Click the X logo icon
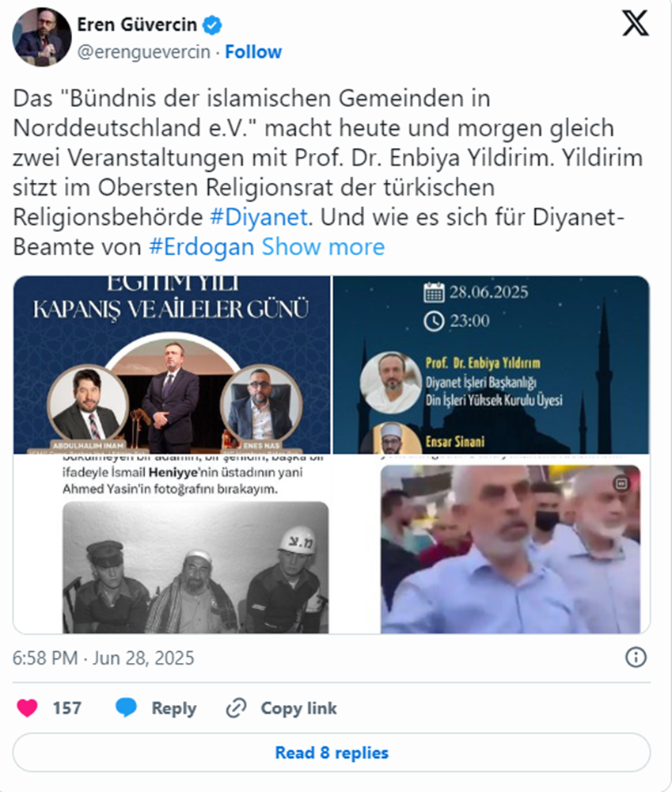The image size is (672, 792). 635,24
